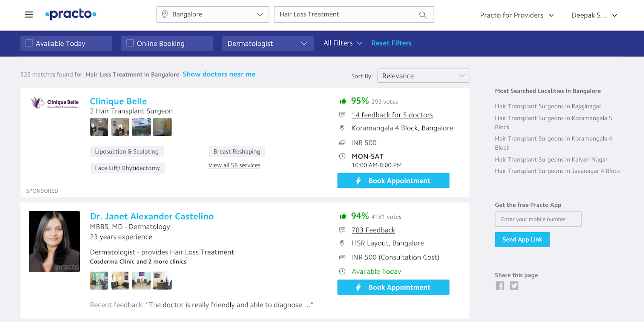Share this page on Facebook

coord(500,286)
